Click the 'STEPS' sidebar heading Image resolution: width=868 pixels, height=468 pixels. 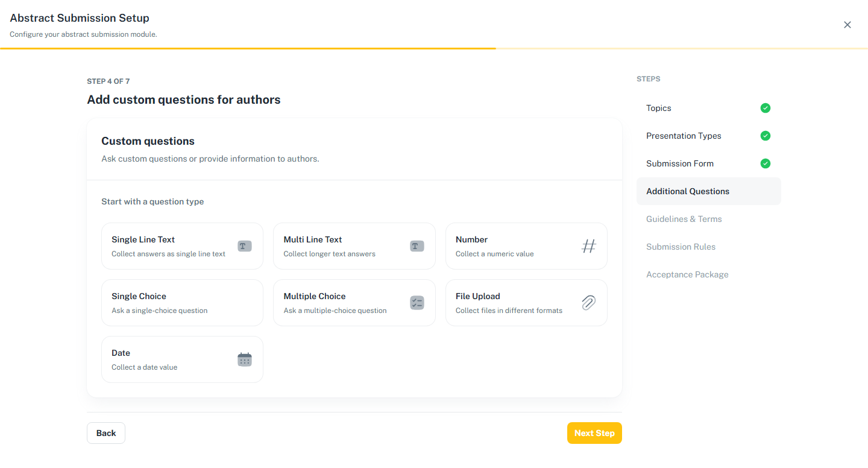coord(649,79)
